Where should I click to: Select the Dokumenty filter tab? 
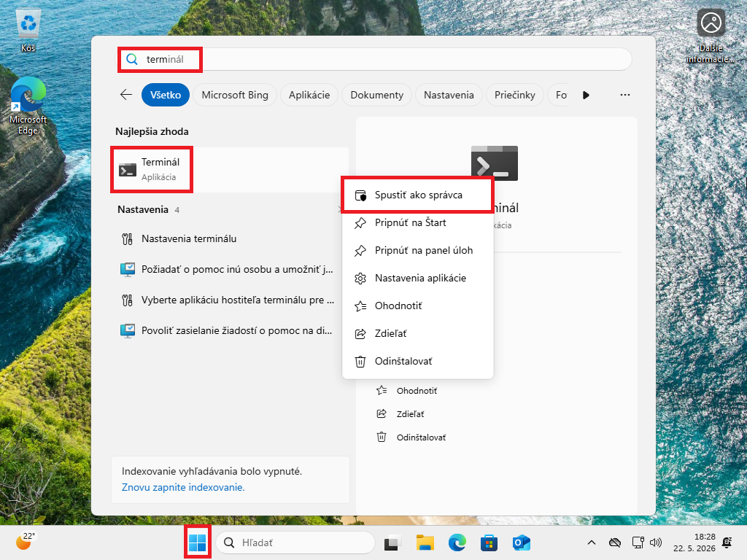377,95
